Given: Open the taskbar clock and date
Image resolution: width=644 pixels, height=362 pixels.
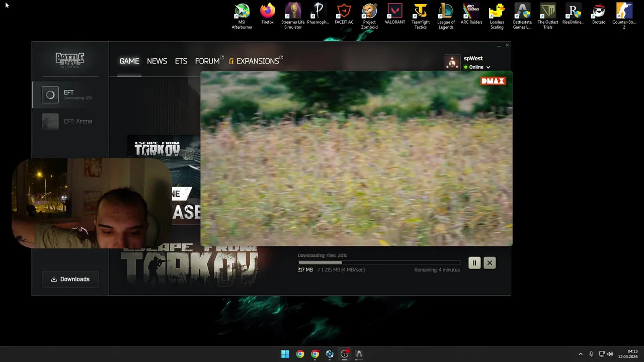Looking at the screenshot, I should pos(628,354).
